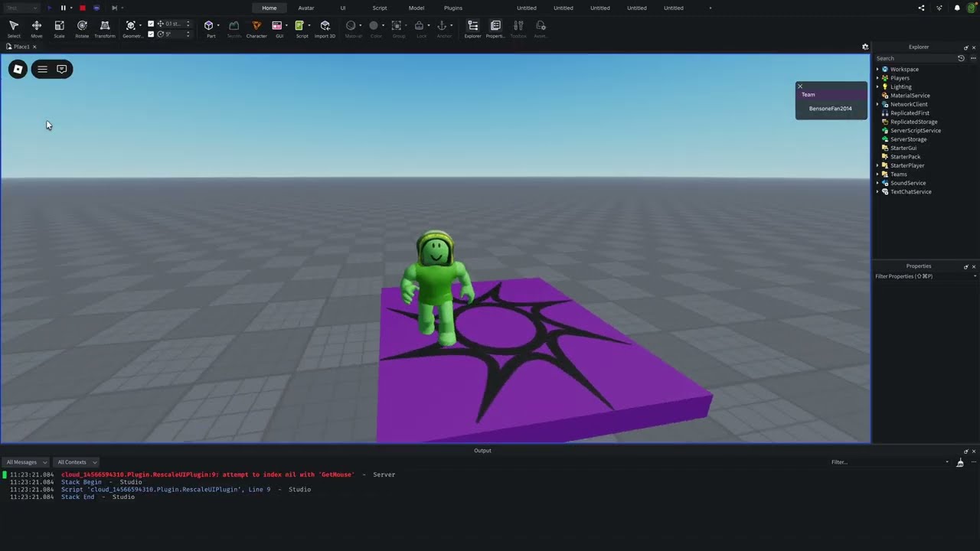Viewport: 980px width, 551px height.
Task: Open the Color dropdown arrow
Action: pos(383,25)
